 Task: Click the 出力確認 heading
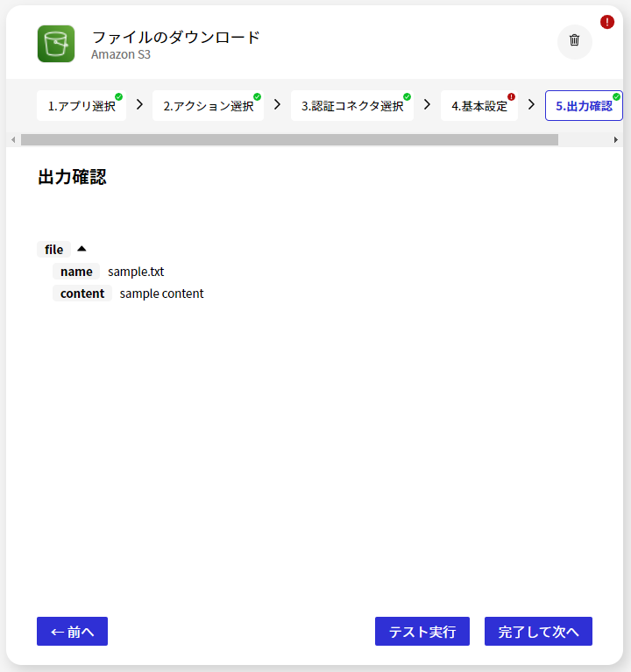[x=72, y=177]
